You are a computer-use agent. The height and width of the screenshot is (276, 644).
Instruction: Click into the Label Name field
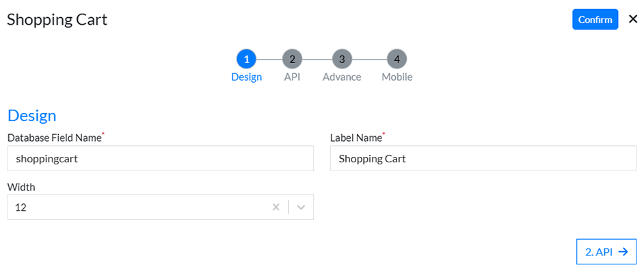[483, 159]
